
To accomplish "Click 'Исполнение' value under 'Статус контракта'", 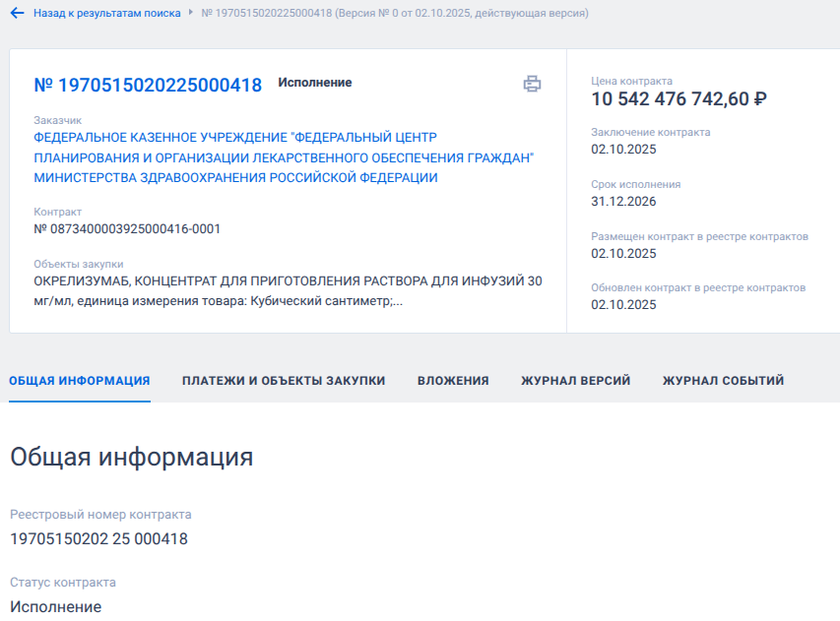I will tap(55, 606).
